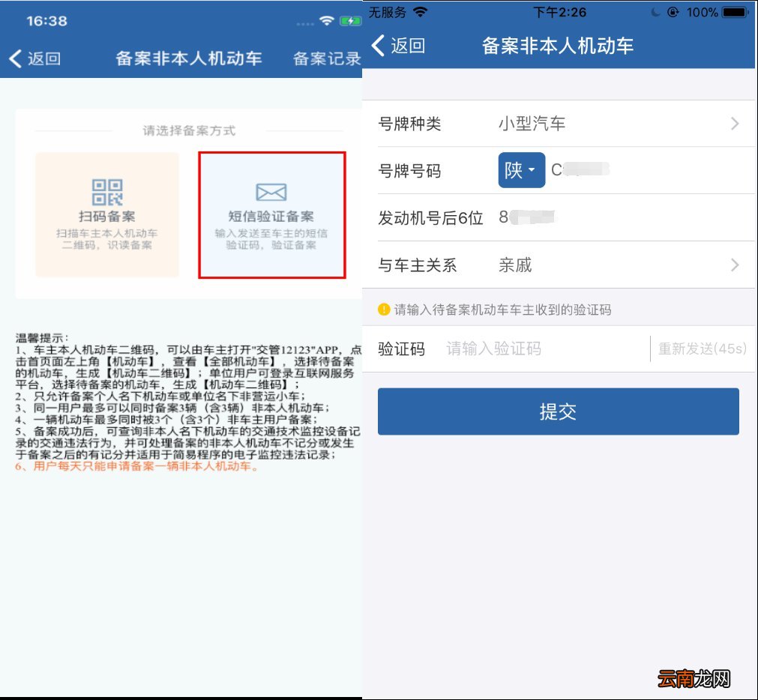758x700 pixels.
Task: Open the 备案记录 menu item
Action: pos(326,58)
